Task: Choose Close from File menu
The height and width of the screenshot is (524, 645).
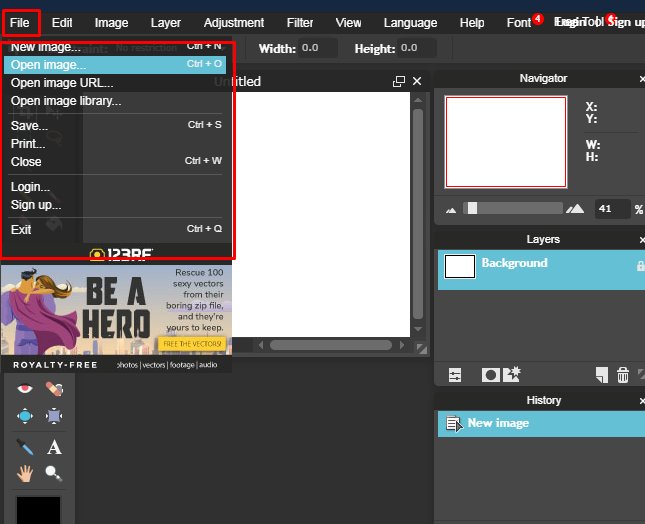Action: pyautogui.click(x=115, y=162)
